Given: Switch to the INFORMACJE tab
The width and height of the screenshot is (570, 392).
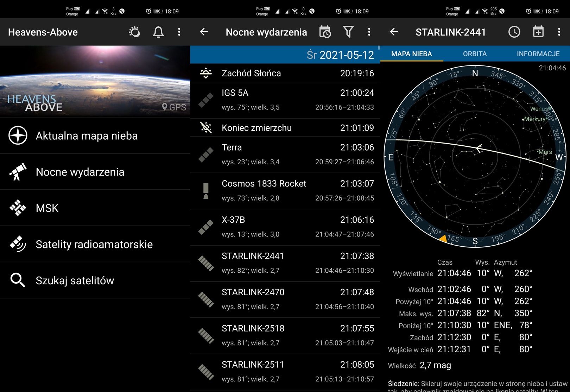Looking at the screenshot, I should 538,54.
